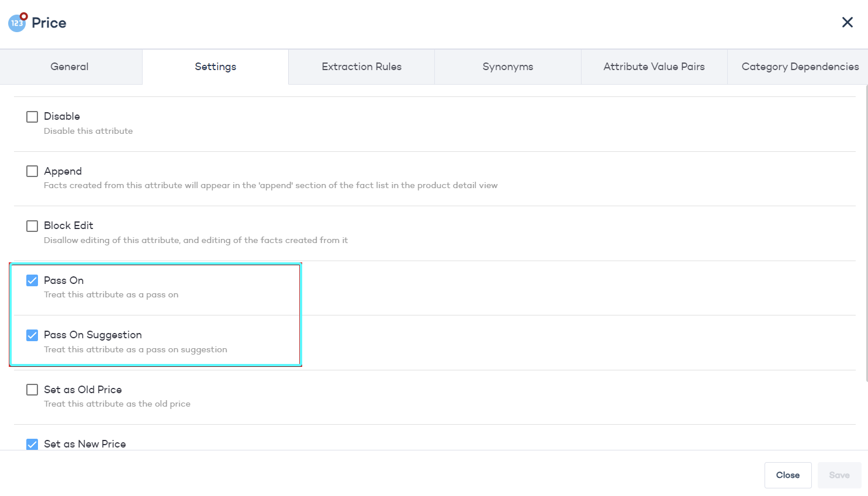Select the Settings tab
The width and height of the screenshot is (868, 496).
pyautogui.click(x=215, y=67)
